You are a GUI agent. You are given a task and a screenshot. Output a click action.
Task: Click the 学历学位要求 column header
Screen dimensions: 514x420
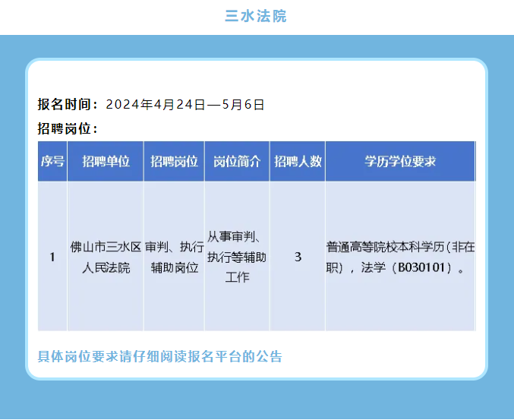tap(400, 161)
